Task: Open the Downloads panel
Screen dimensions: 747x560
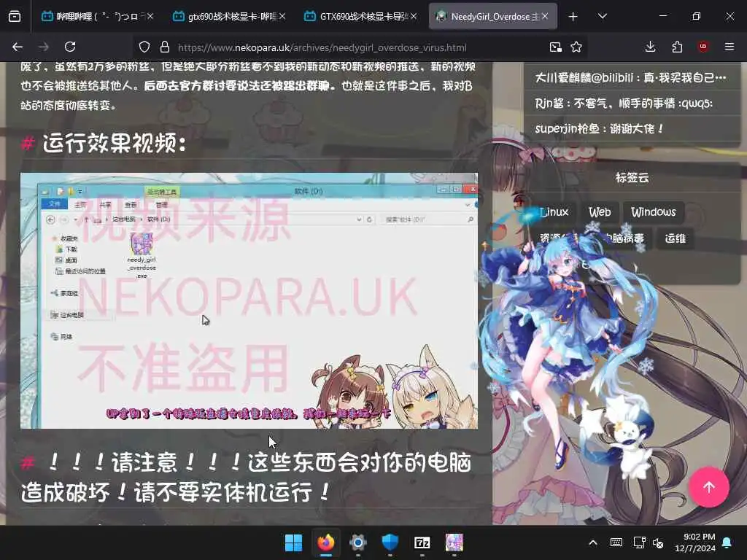Action: point(650,47)
